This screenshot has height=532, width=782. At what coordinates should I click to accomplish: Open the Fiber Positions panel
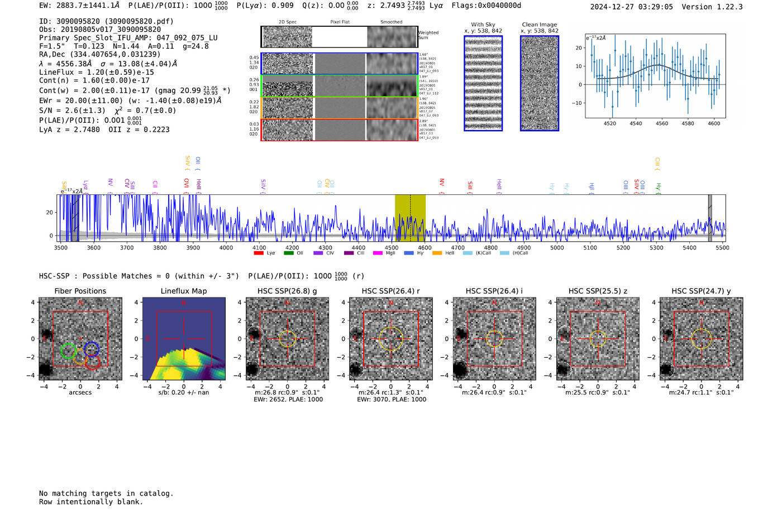click(80, 339)
